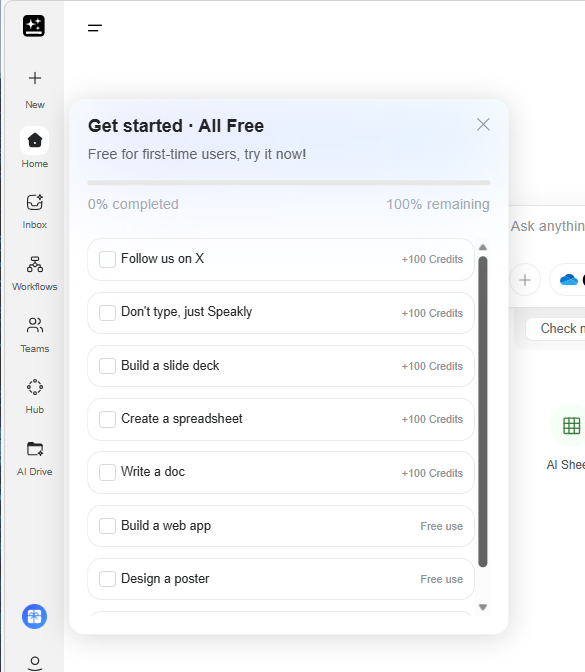Click the Check button under the input
The height and width of the screenshot is (672, 585).
[x=556, y=329]
